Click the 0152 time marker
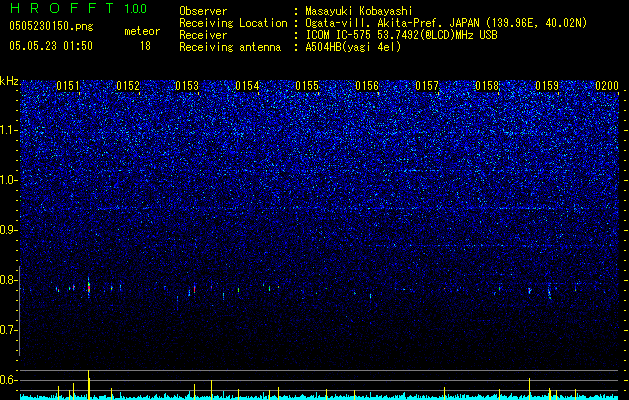Viewport: 629px width, 400px height. 128,86
